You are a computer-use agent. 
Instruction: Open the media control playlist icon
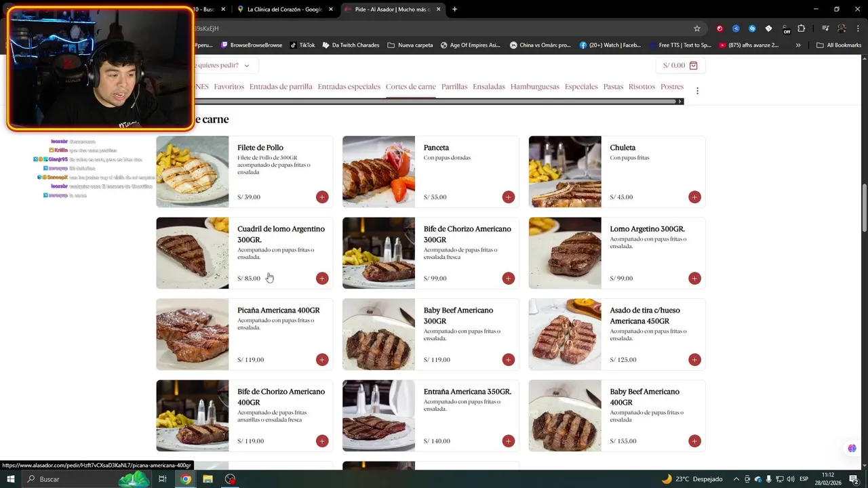(825, 28)
